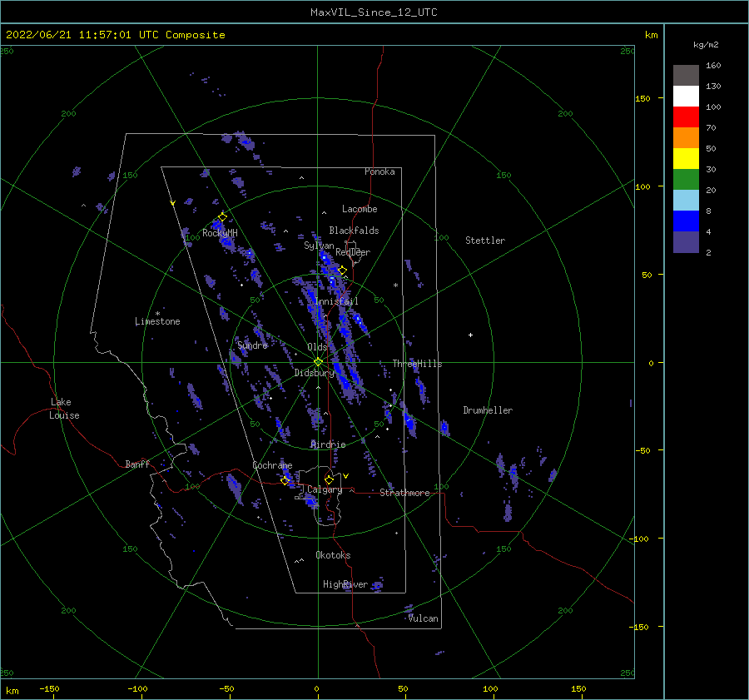Click the yellow diamond marker above Calgary
This screenshot has width=749, height=700.
tap(329, 479)
